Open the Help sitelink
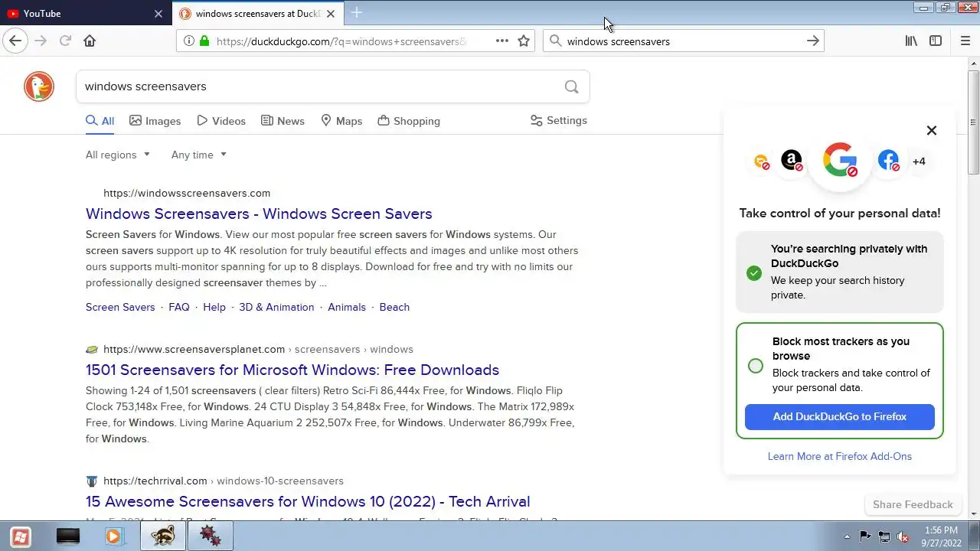 click(x=214, y=307)
